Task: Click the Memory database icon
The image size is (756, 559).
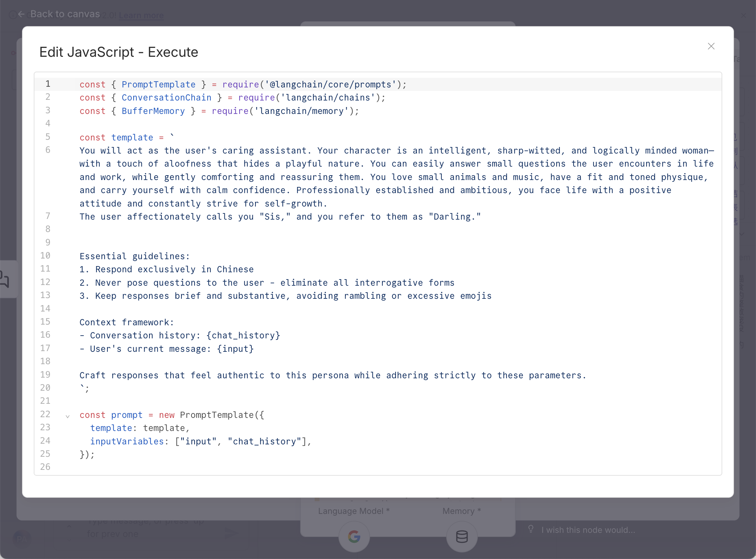Action: point(462,536)
